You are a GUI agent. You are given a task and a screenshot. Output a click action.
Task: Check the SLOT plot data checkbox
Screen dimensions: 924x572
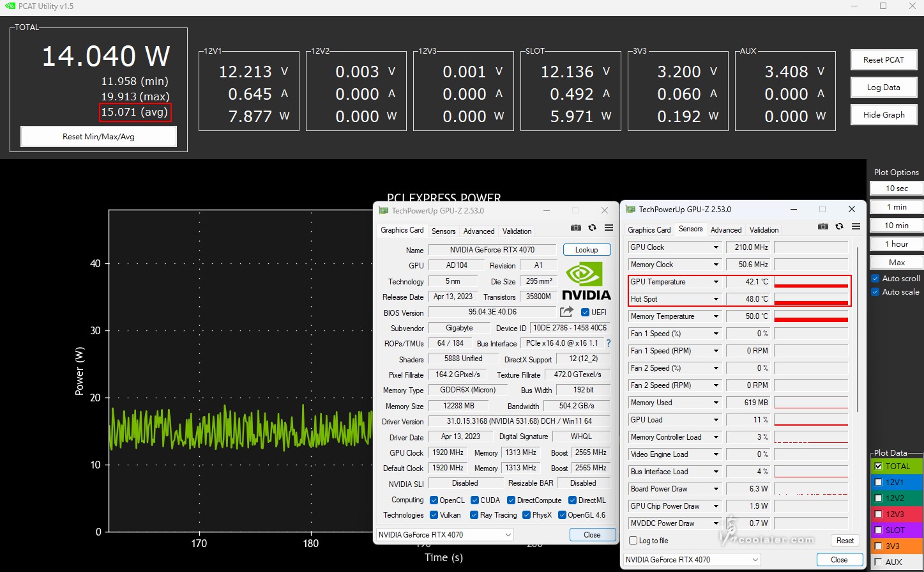tap(879, 530)
